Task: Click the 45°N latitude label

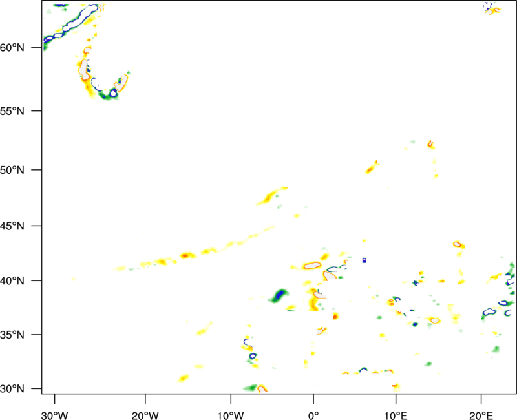Action: click(12, 226)
